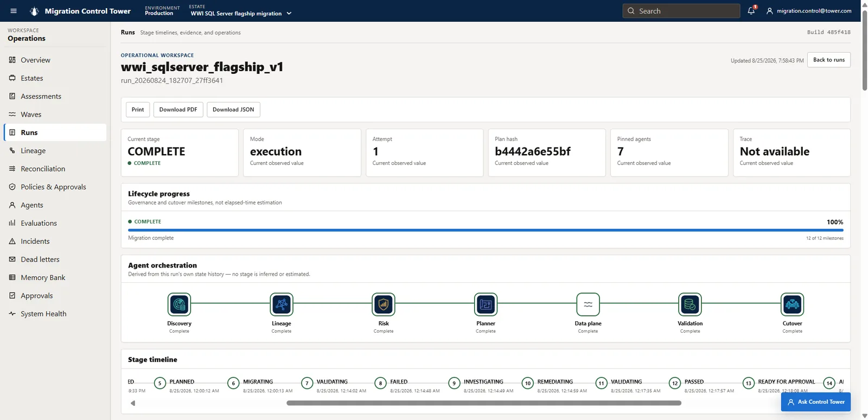Click the Reconciliation sidebar icon
Viewport: 868px width, 420px height.
[12, 169]
